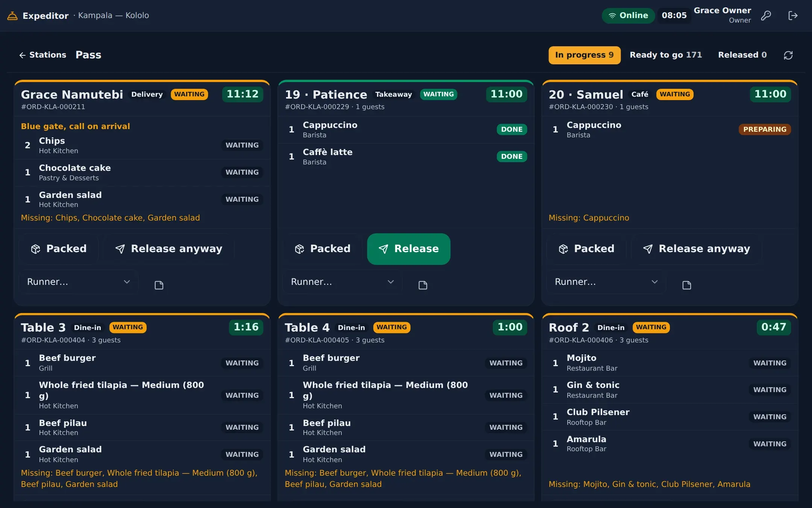The image size is (812, 508).
Task: Release anyway the Grace Namutebi order
Action: (x=169, y=249)
